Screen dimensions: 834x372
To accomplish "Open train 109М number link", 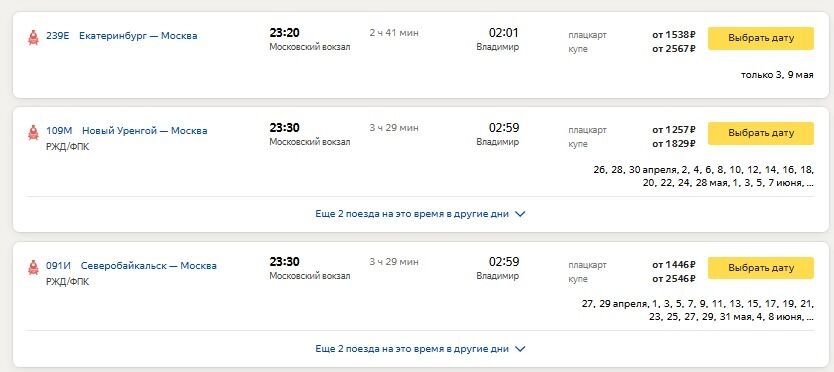I will click(x=59, y=131).
